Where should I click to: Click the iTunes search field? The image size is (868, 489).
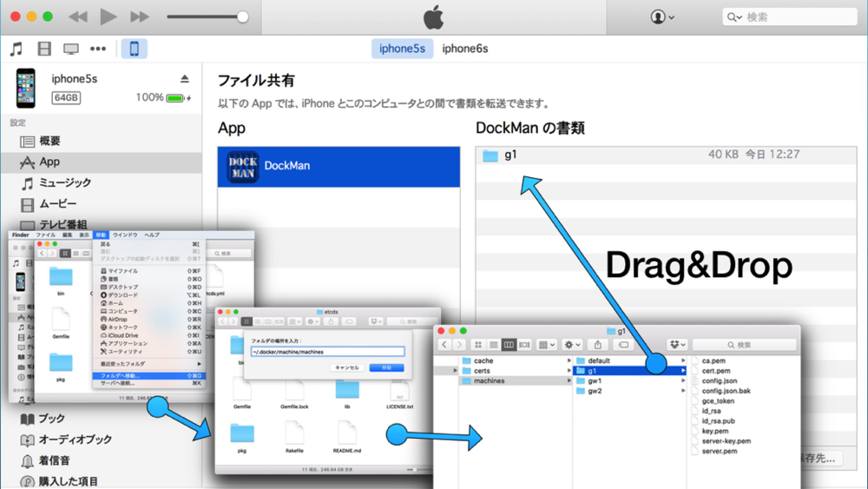coord(789,17)
